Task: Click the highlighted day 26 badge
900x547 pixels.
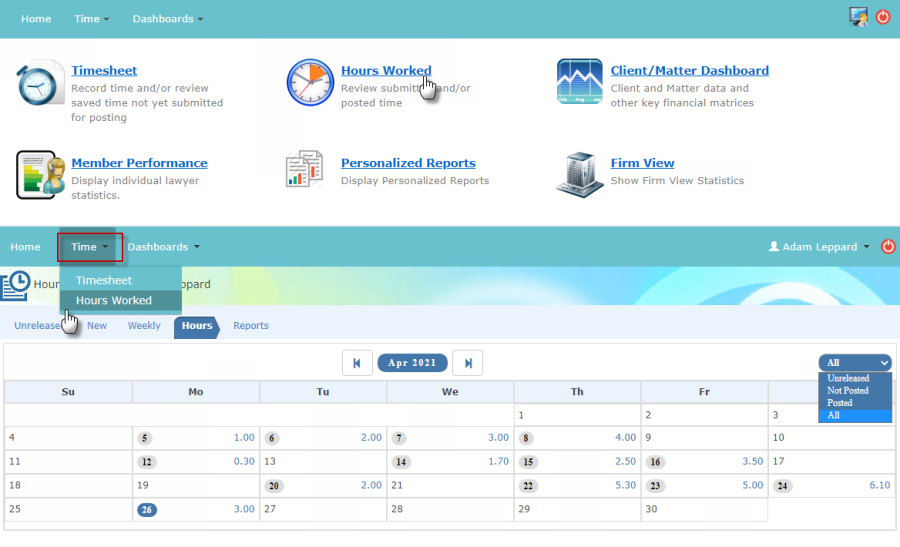Action: click(147, 510)
